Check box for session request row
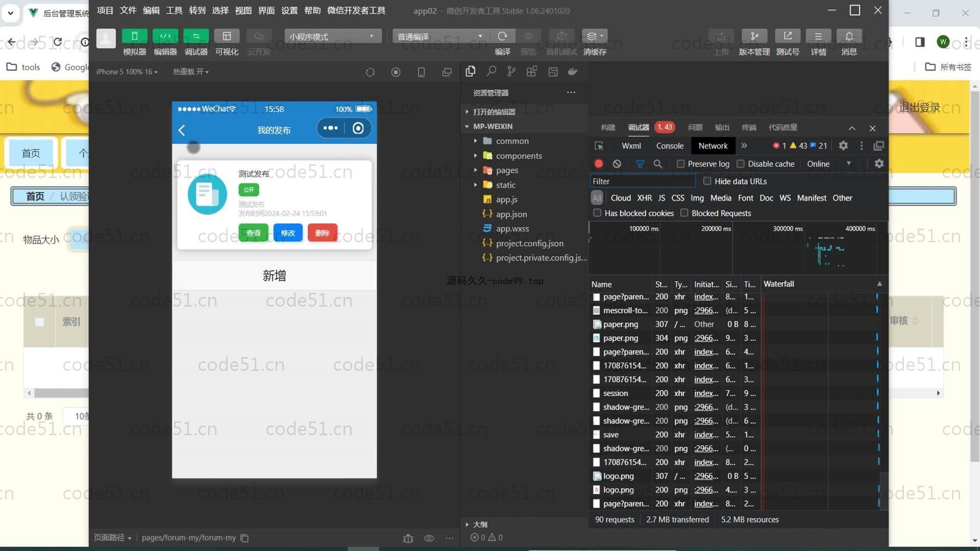980x551 pixels. tap(596, 393)
